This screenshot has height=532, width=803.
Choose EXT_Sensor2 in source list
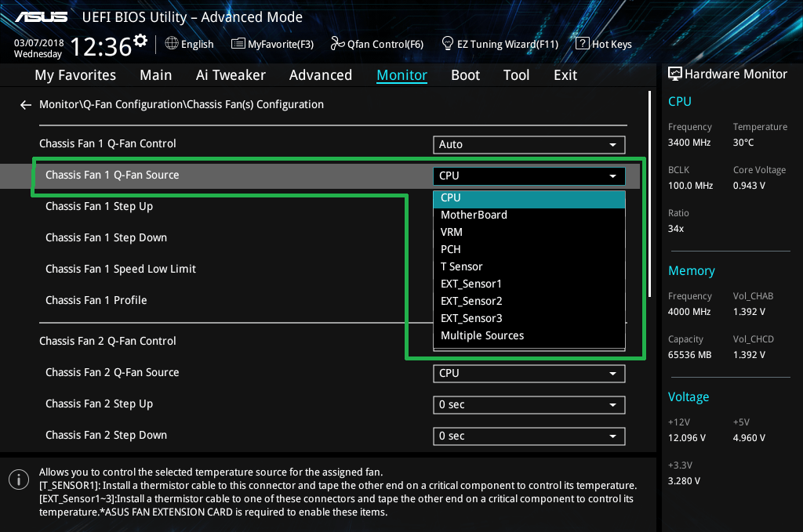point(529,302)
